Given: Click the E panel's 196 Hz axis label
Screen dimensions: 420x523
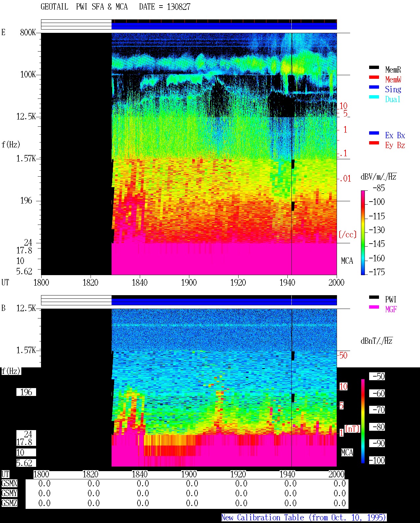Looking at the screenshot, I should 26,200.
